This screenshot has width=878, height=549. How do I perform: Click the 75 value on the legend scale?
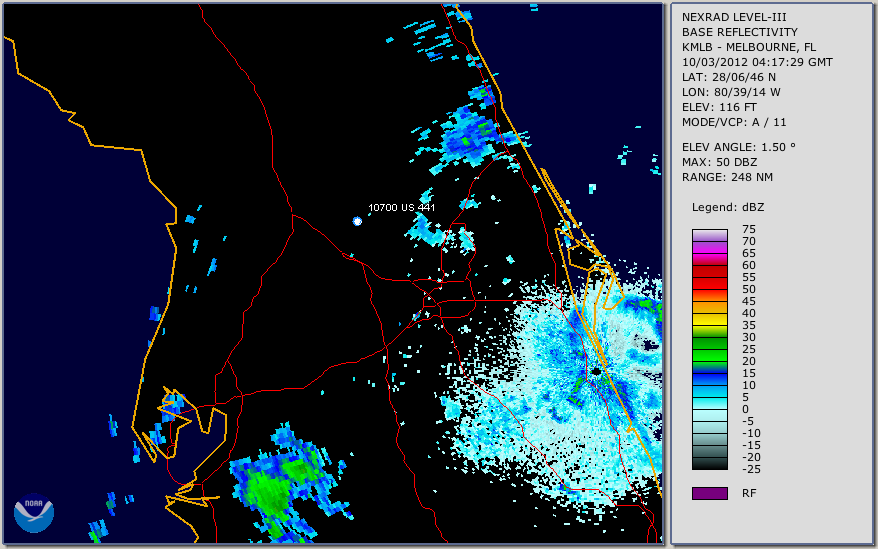[x=749, y=229]
